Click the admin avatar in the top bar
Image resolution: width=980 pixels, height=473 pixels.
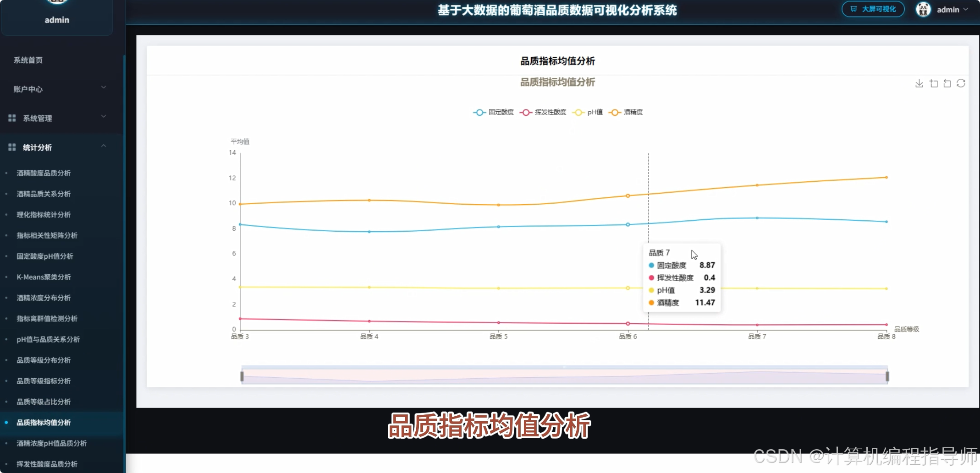[x=923, y=9]
